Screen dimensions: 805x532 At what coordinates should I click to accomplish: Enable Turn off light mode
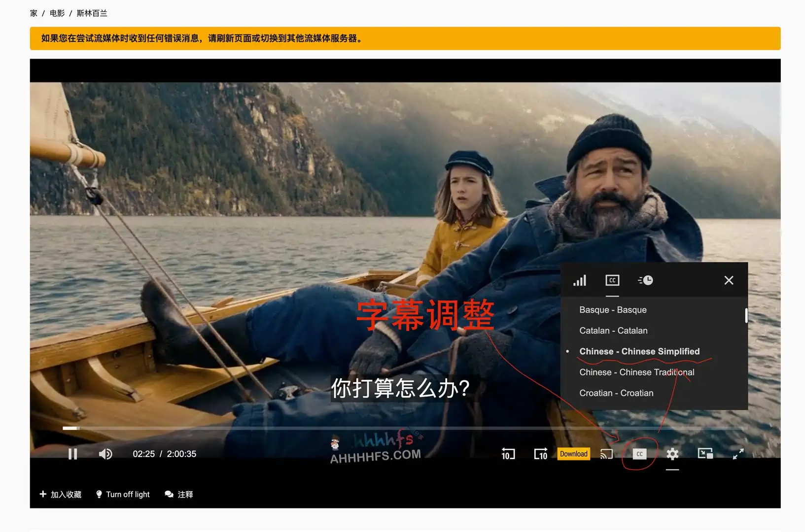click(x=123, y=494)
